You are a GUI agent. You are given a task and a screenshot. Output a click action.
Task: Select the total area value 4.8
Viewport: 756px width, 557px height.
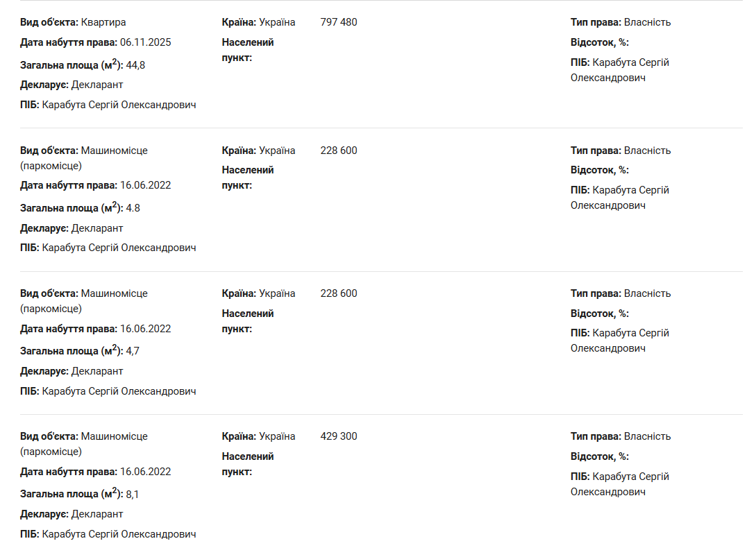[133, 208]
